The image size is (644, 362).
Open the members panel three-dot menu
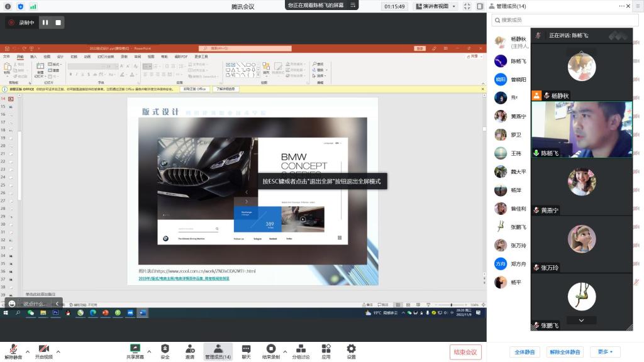click(x=621, y=6)
